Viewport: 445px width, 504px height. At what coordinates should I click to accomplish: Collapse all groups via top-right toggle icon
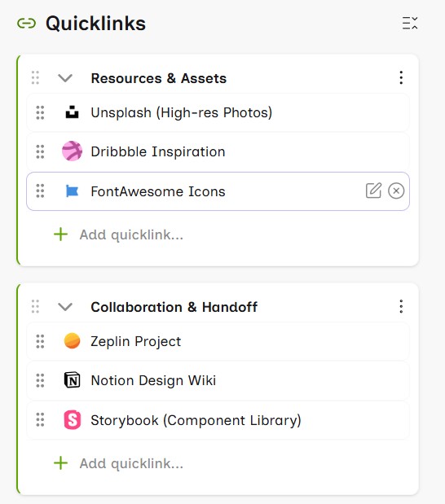(x=410, y=23)
